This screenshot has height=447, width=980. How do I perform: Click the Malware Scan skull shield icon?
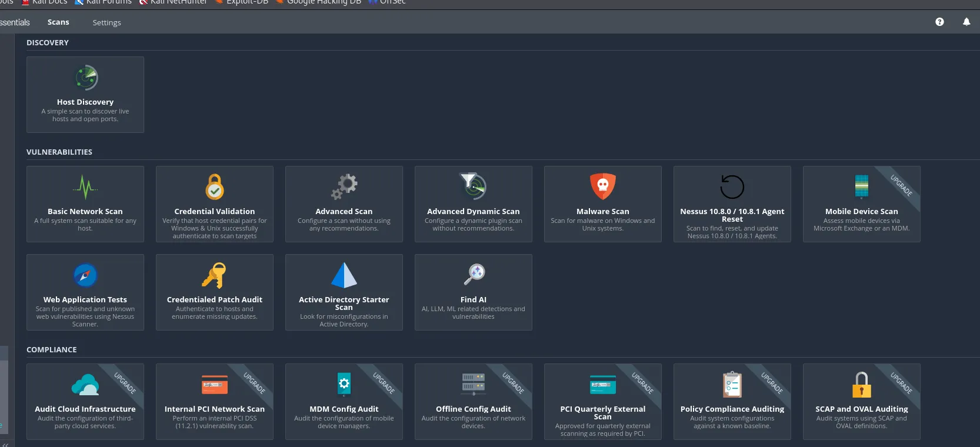(x=602, y=186)
